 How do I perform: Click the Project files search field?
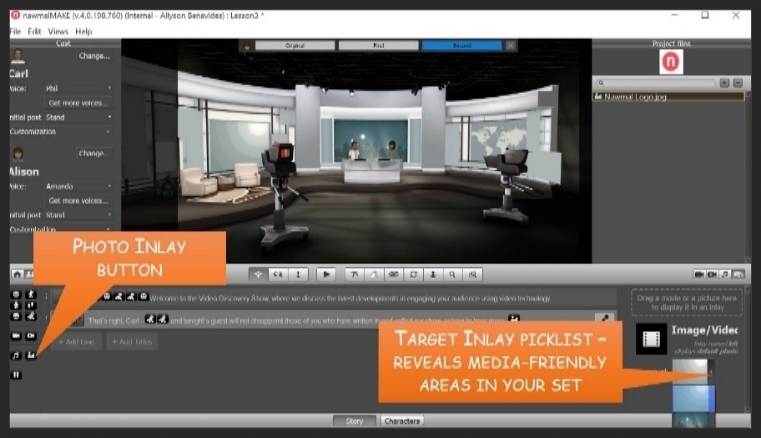click(x=656, y=83)
